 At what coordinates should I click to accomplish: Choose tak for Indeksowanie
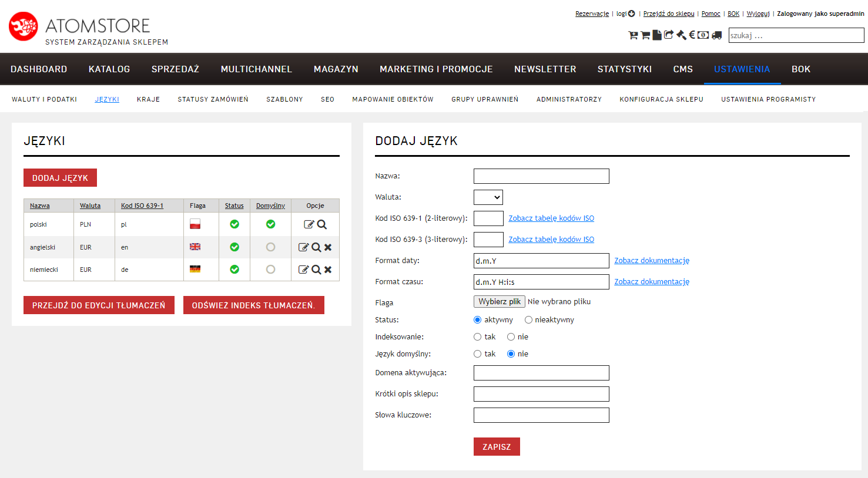point(477,337)
